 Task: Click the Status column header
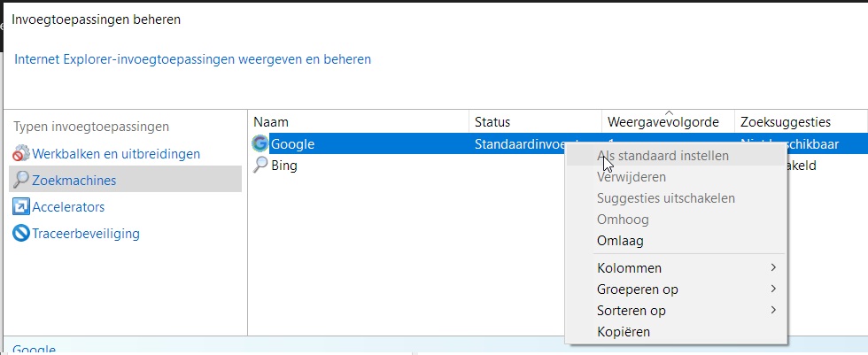tap(492, 121)
